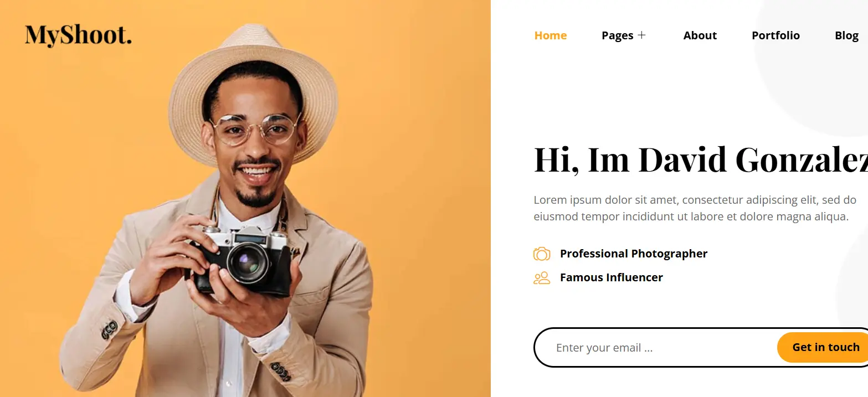Click the Get in touch button

click(x=823, y=347)
